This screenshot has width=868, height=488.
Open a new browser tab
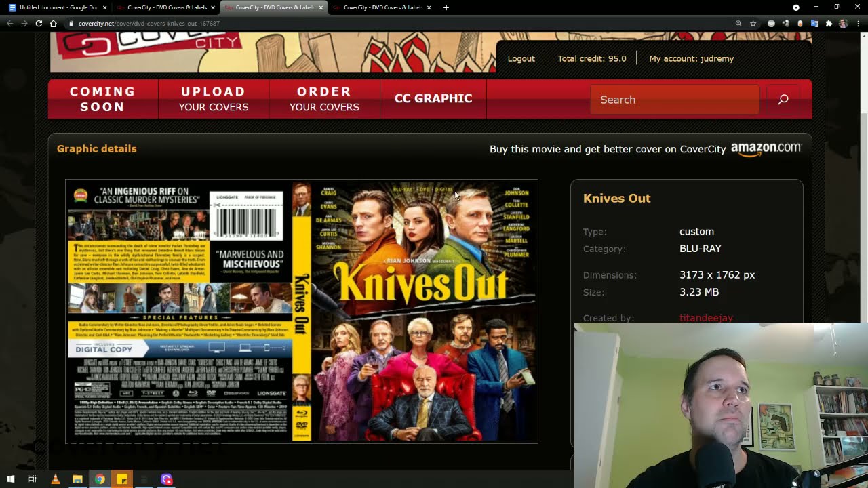coord(446,7)
